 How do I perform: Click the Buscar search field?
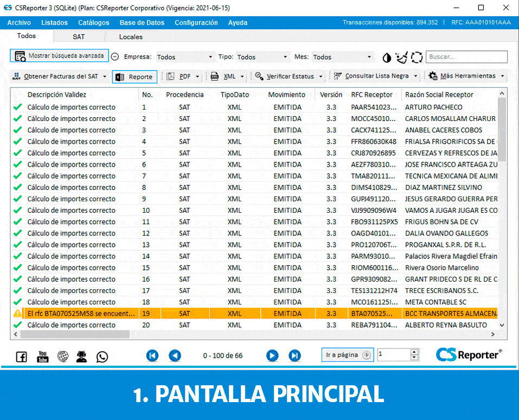coord(466,57)
